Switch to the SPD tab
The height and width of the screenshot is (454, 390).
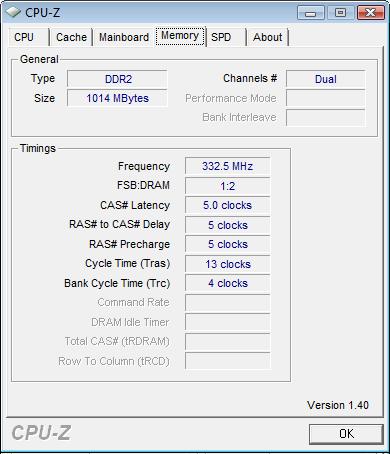pos(226,37)
